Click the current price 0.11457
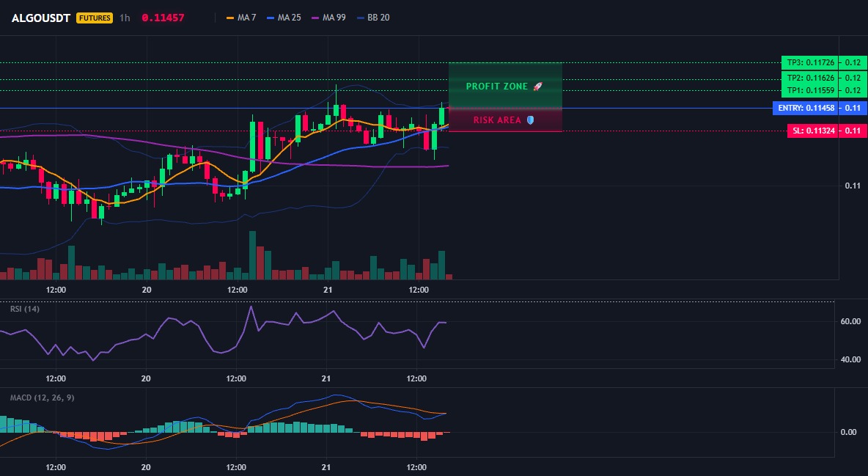The height and width of the screenshot is (476, 868). (x=163, y=18)
